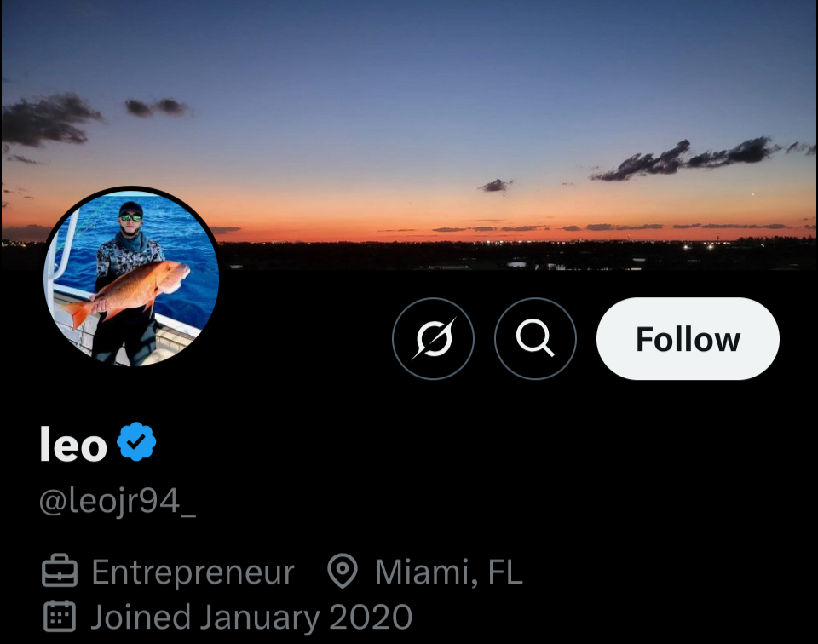Click the Miami, FL location text

click(448, 572)
